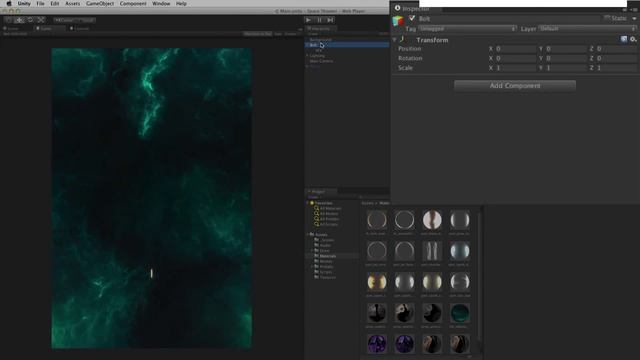
Task: Click the Add Component button
Action: click(x=515, y=86)
